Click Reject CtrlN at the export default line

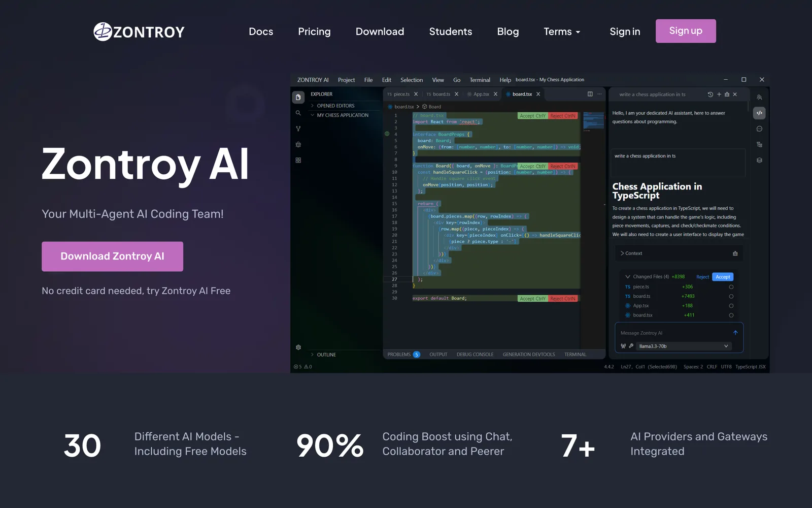point(563,299)
